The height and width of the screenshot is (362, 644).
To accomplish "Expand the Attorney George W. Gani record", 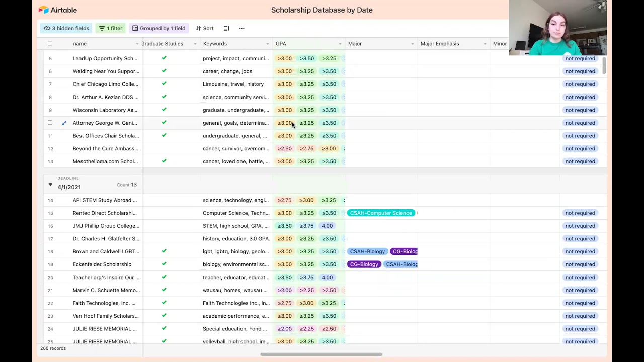I will click(64, 123).
